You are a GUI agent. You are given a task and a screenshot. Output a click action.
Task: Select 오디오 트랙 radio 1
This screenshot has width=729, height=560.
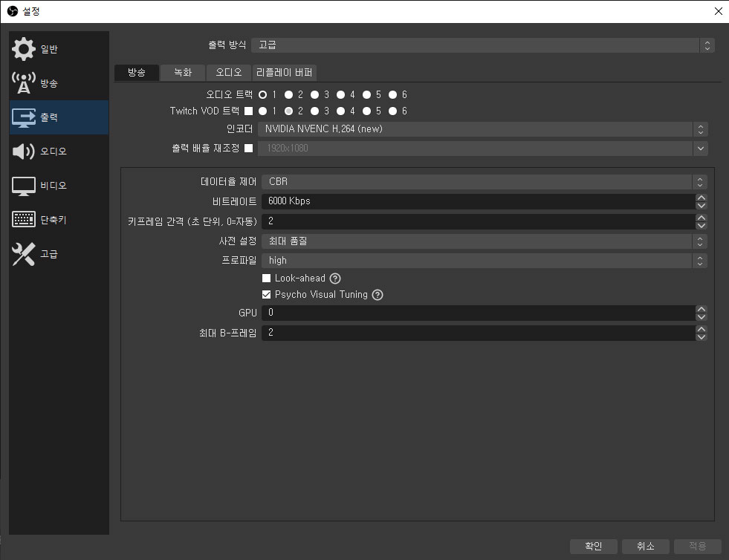pyautogui.click(x=262, y=95)
